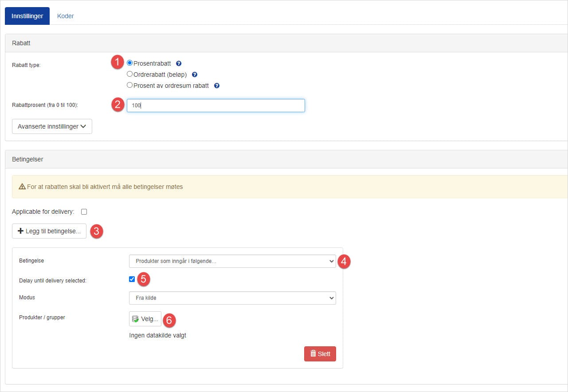Click the red number 1 badge
Screen dimensions: 568x392
pyautogui.click(x=117, y=63)
